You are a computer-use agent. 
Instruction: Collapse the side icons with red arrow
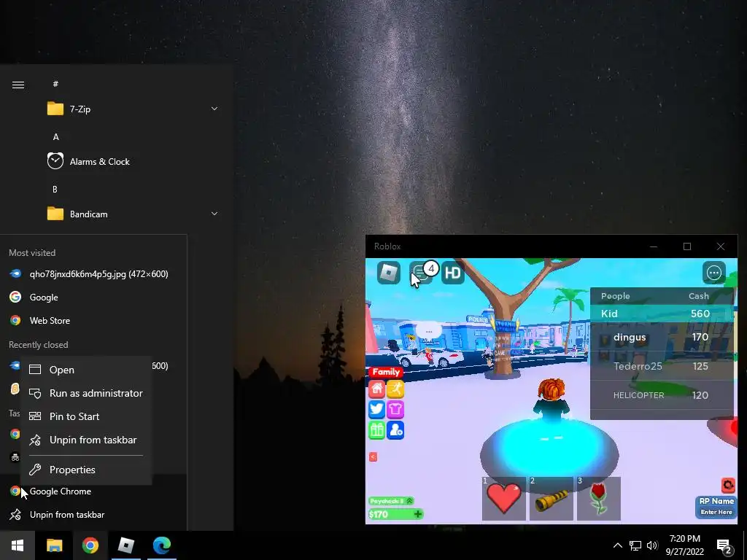[x=373, y=457]
